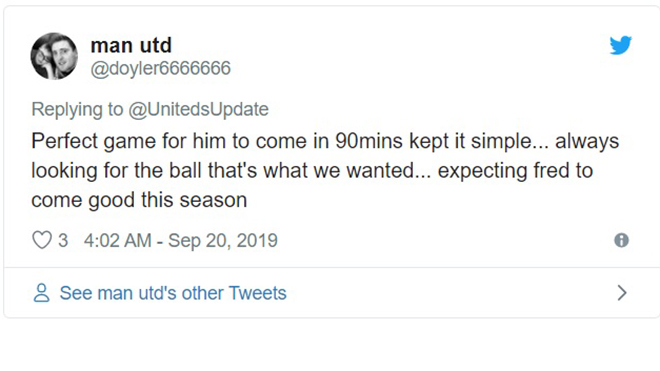Open the man utd profile avatar
Screen dimensions: 660x371
(54, 56)
